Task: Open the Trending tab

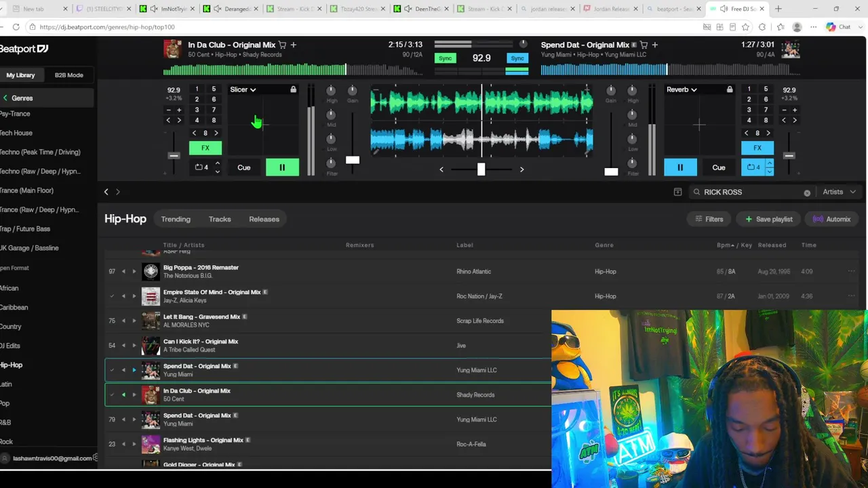Action: pos(176,220)
